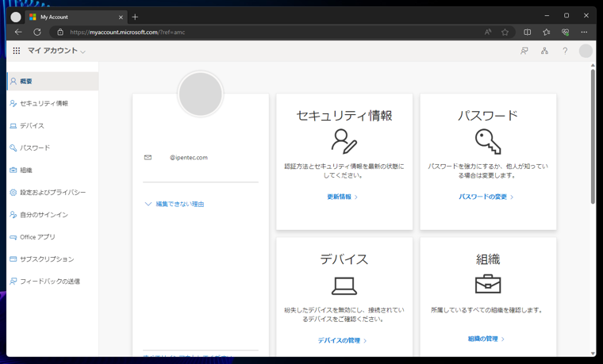Click the 組織 card title
This screenshot has width=603, height=364.
[x=488, y=259]
